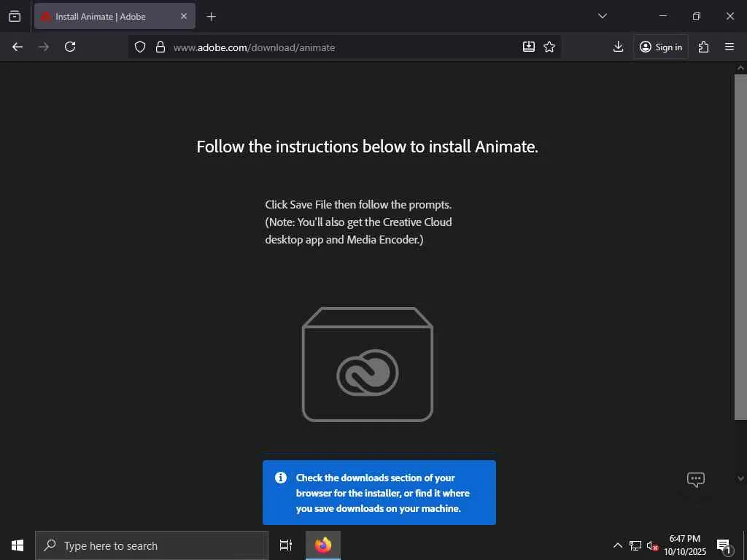This screenshot has width=747, height=560.
Task: Open the notification center icon
Action: [724, 545]
